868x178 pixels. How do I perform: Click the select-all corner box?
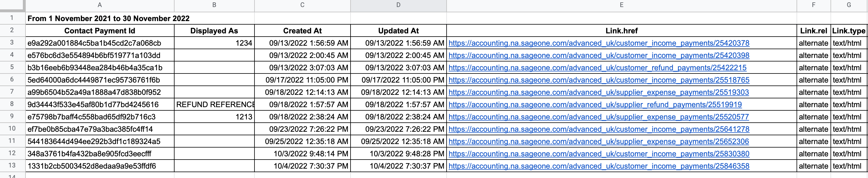[x=12, y=5]
